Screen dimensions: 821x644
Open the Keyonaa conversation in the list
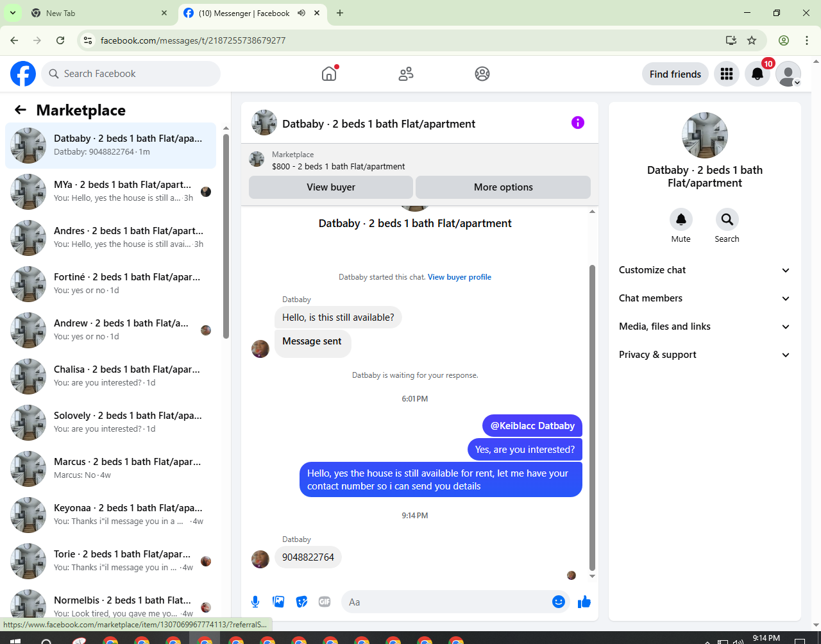coord(110,515)
